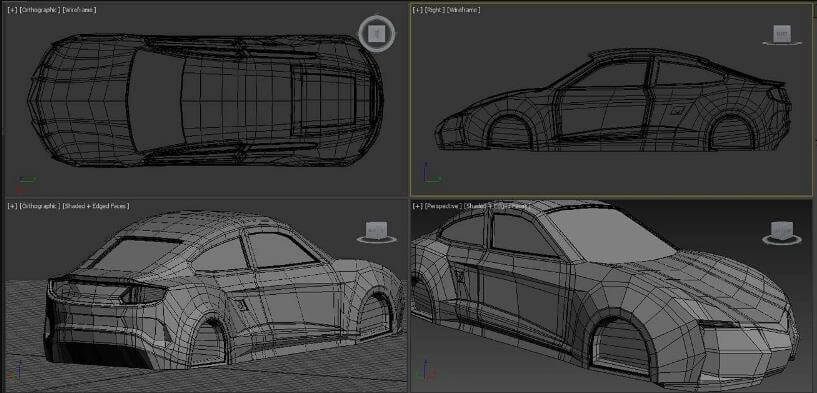Viewport: 817px width, 393px height.
Task: Click the ViewCube in the Right wireframe viewport
Action: click(x=782, y=33)
